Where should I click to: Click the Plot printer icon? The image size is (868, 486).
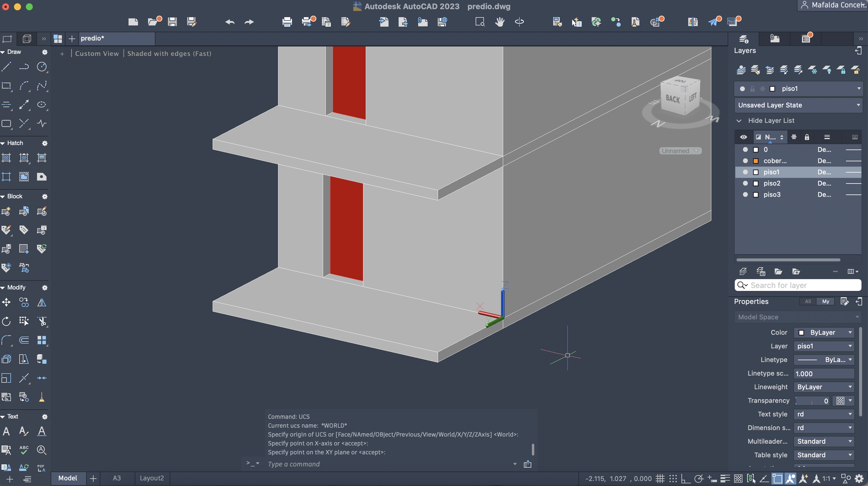pyautogui.click(x=287, y=22)
